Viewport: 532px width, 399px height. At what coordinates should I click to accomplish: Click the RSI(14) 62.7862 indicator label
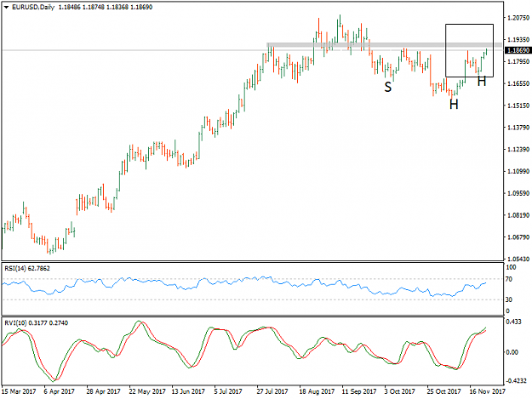tap(27, 269)
